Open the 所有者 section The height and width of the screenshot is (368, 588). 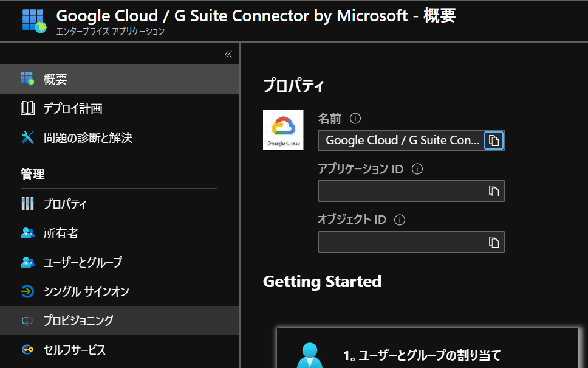pyautogui.click(x=61, y=234)
